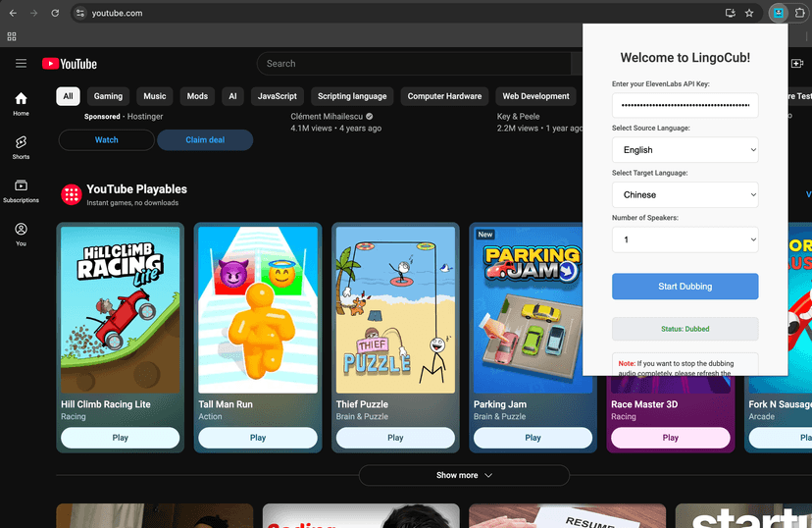Click the install app icon in address bar

[x=731, y=13]
